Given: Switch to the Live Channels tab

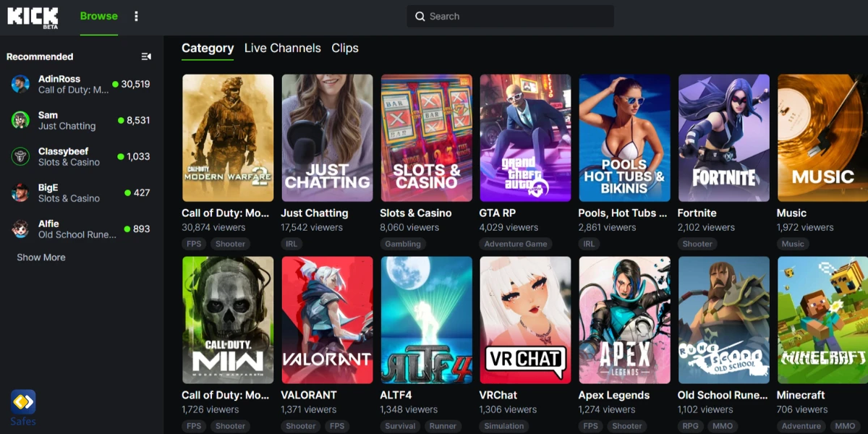Looking at the screenshot, I should (283, 48).
